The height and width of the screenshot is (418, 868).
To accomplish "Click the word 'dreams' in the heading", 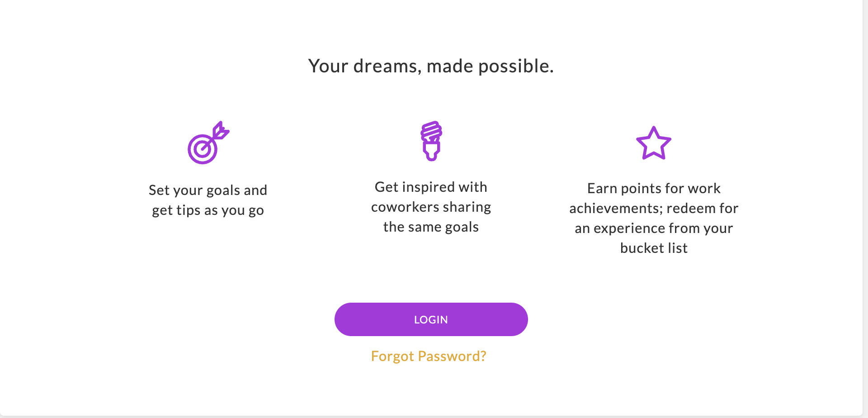I will 387,66.
